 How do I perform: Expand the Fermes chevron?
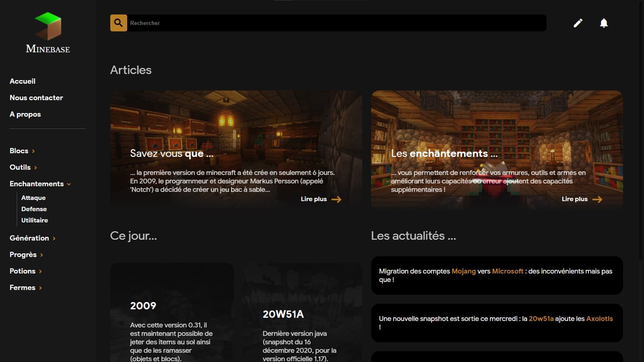(x=40, y=288)
